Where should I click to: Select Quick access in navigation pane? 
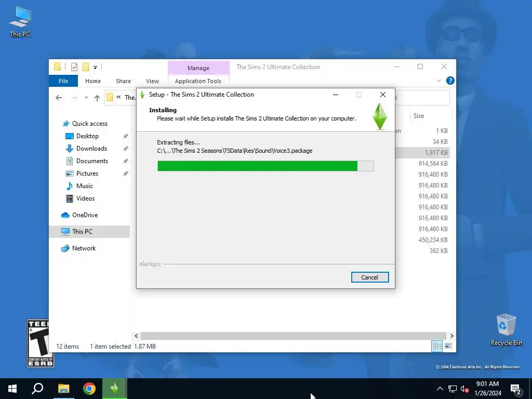[x=89, y=124]
